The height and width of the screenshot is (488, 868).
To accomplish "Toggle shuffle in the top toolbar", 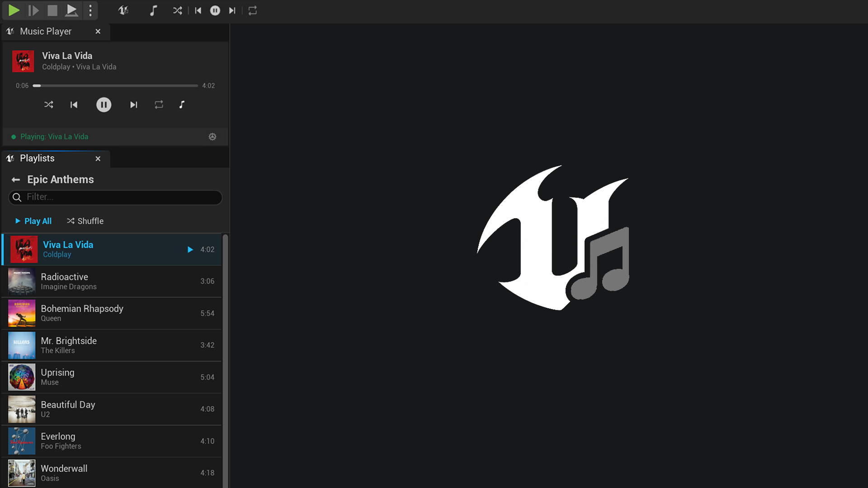I will coord(177,10).
